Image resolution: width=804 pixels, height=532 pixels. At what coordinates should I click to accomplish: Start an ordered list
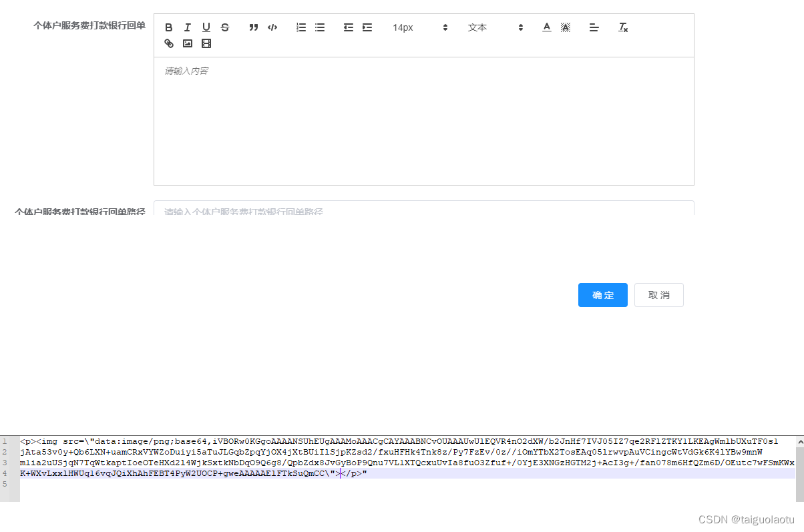301,27
